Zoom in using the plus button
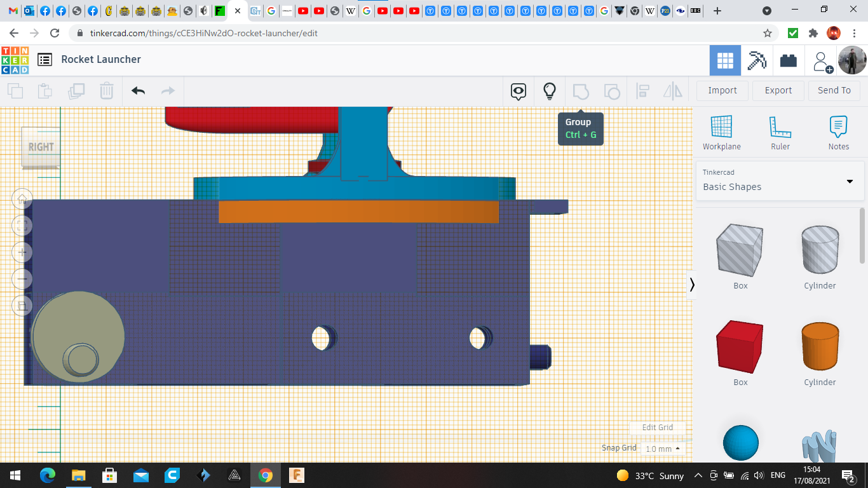Image resolution: width=868 pixels, height=488 pixels. coord(22,252)
